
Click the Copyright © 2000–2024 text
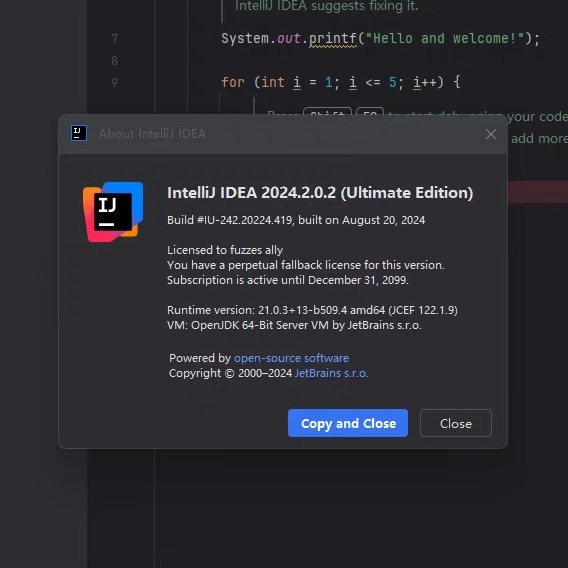230,373
